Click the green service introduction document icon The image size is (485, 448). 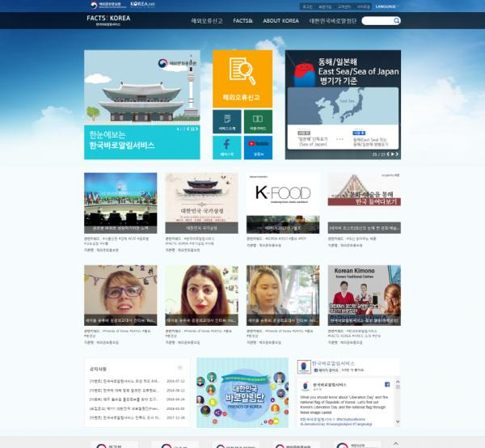coord(226,120)
